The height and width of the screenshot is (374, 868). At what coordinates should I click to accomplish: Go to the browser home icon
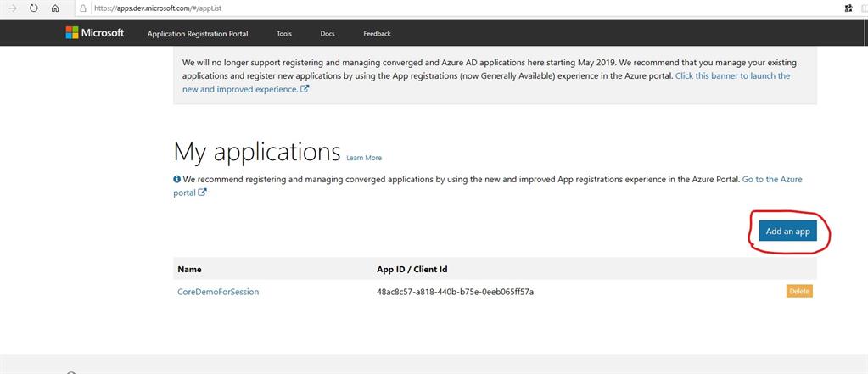coord(55,8)
